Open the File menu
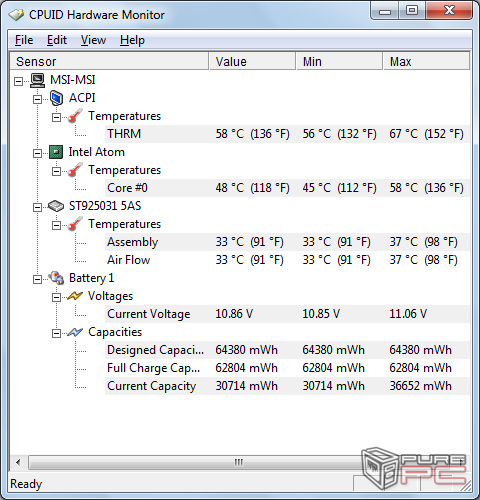Screen dimensions: 480x500 24,40
